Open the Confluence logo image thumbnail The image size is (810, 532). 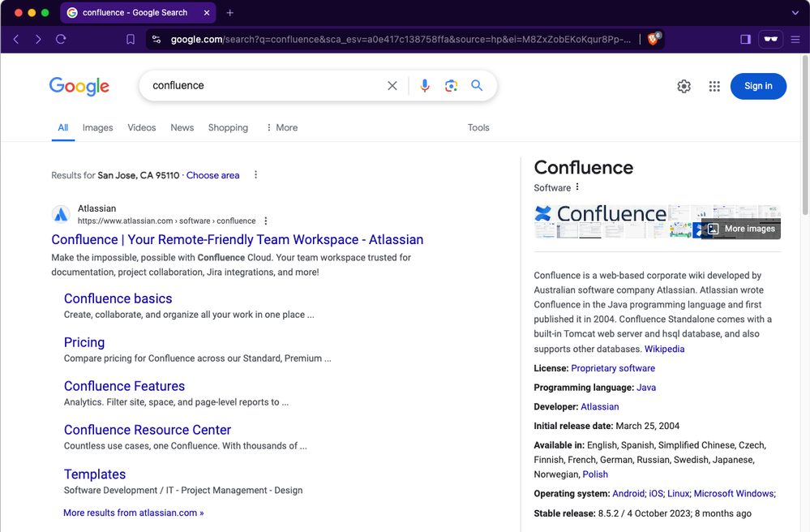tap(601, 213)
